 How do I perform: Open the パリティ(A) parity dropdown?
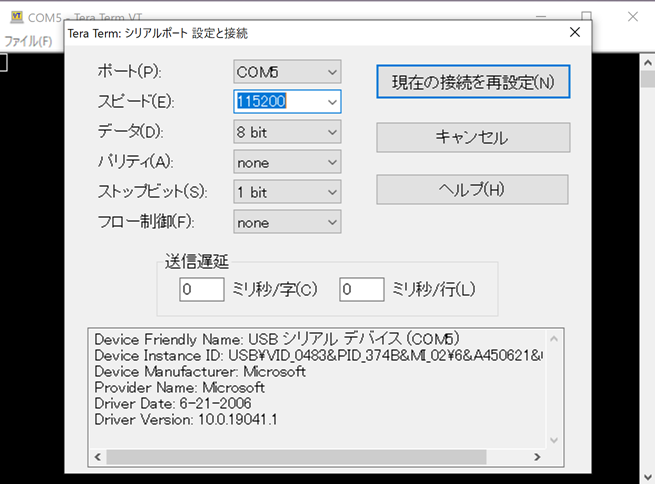click(287, 162)
